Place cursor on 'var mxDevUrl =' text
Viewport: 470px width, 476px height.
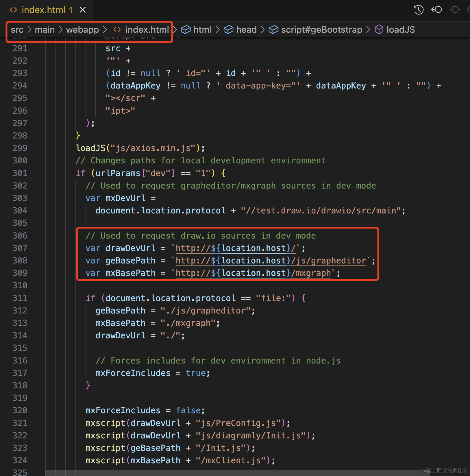coord(121,198)
